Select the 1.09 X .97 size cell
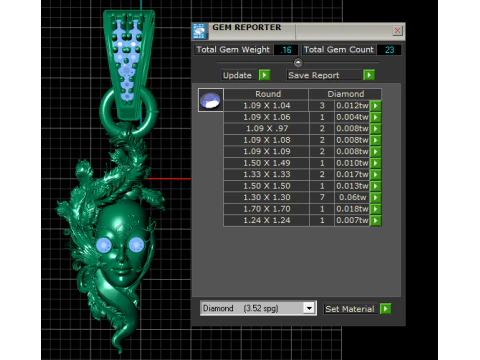 (266, 129)
